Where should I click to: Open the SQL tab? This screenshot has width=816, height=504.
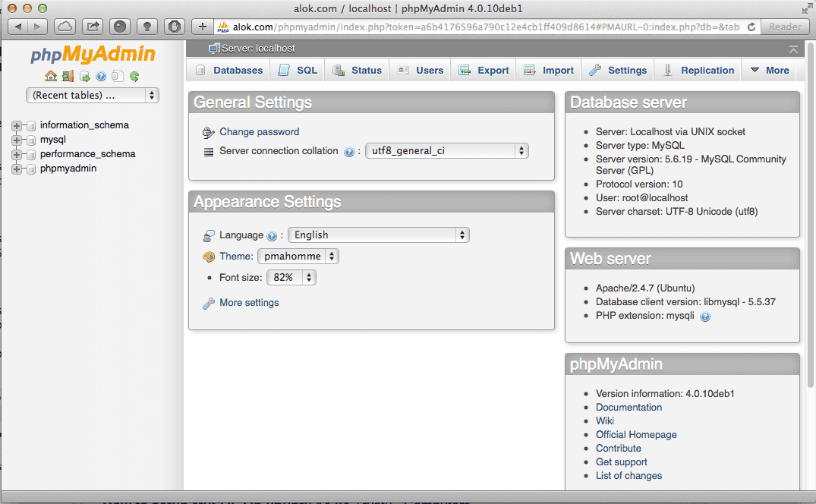(298, 71)
